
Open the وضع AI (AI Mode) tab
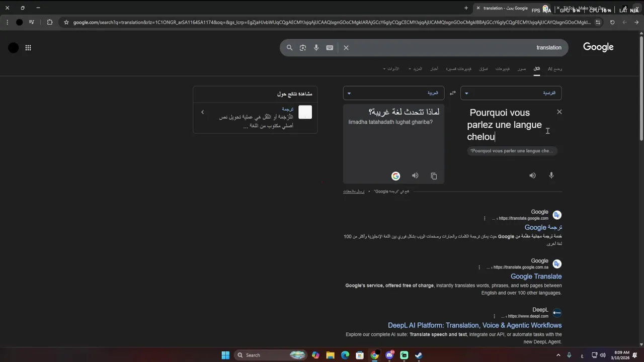click(554, 69)
